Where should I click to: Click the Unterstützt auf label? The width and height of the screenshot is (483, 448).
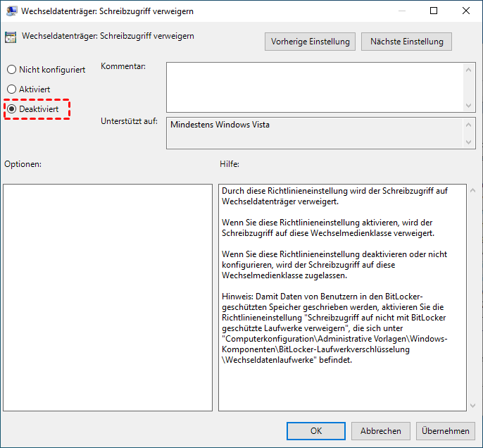pos(129,121)
